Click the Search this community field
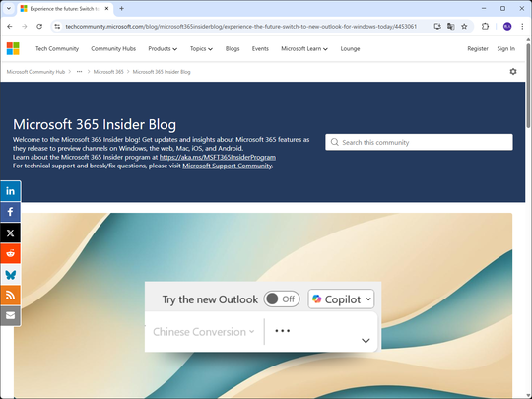This screenshot has height=399, width=532. [419, 142]
